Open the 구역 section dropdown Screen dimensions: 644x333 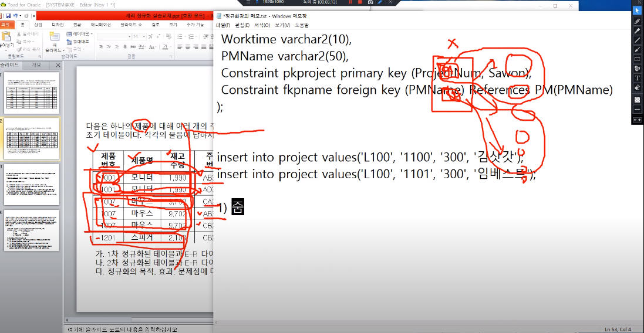click(77, 49)
